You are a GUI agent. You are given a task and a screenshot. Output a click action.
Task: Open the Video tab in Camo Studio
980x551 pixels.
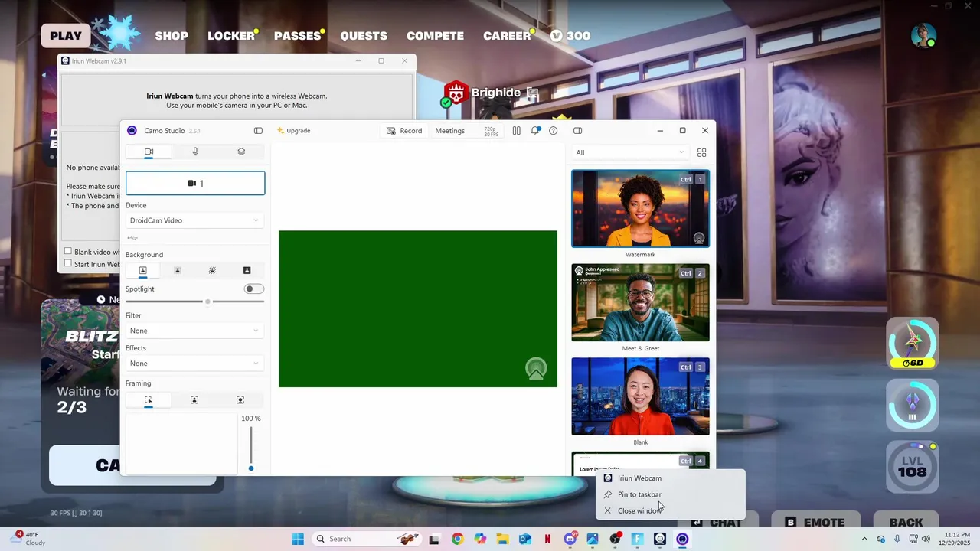coord(149,152)
